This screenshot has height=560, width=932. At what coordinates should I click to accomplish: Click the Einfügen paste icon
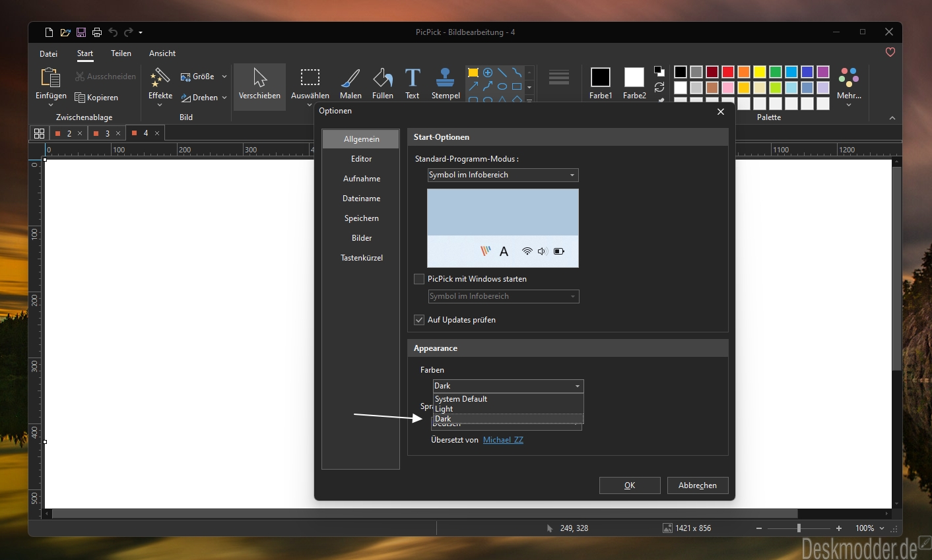[51, 78]
